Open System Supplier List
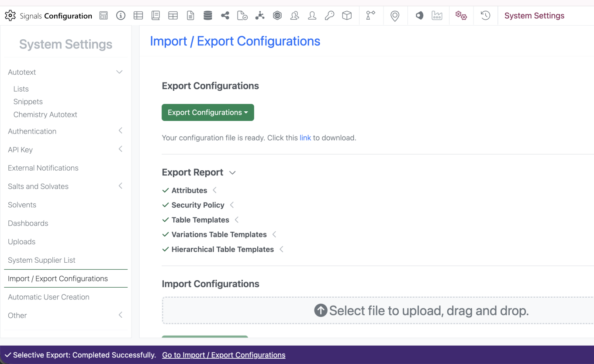 tap(41, 260)
